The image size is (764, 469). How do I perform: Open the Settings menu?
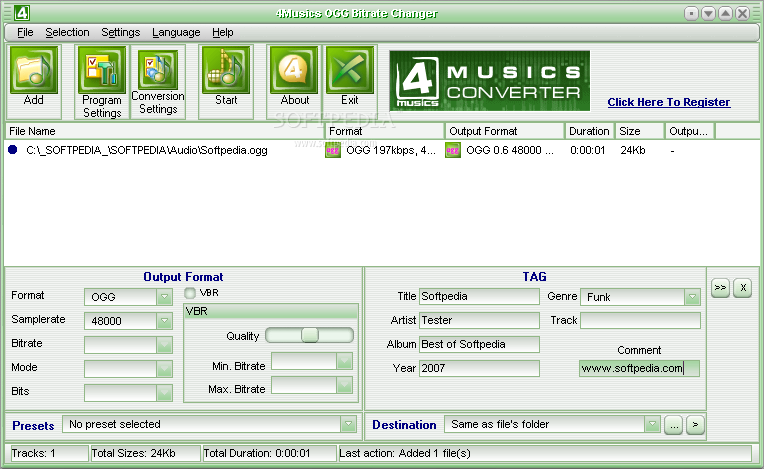point(120,33)
